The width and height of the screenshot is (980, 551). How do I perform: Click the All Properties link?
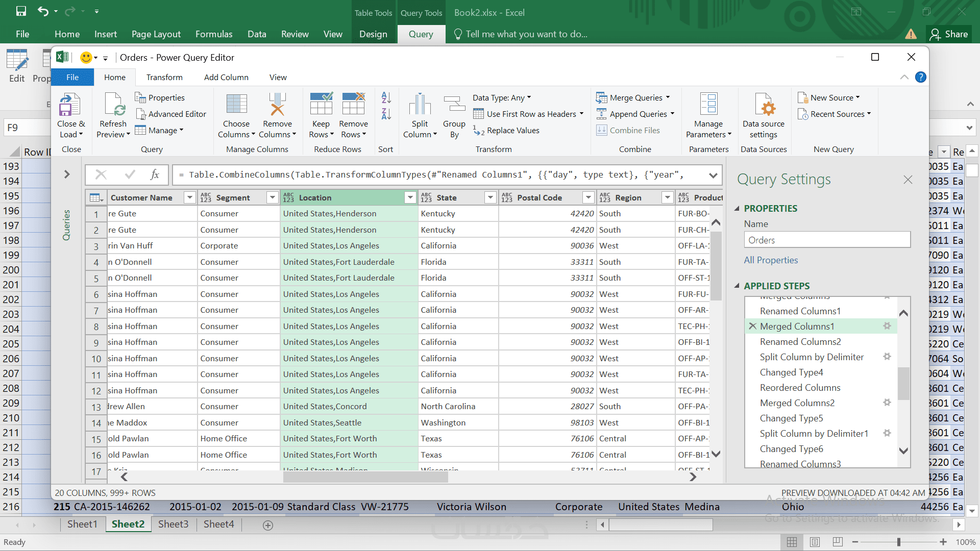[x=771, y=260]
